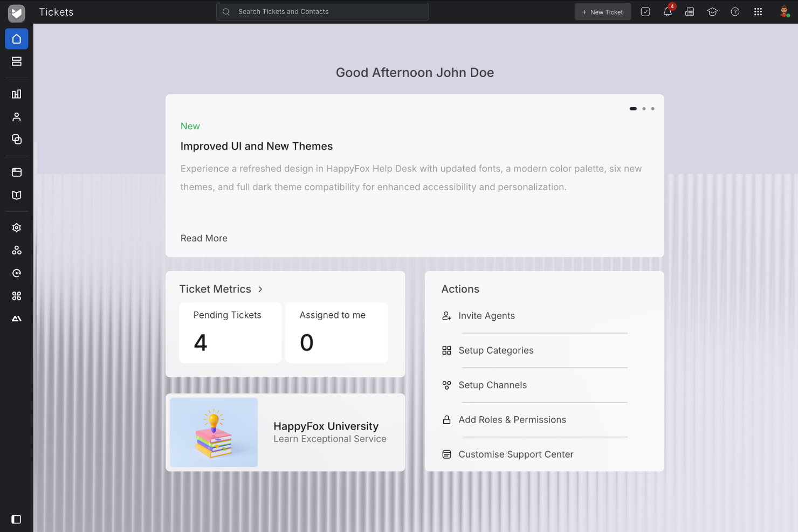
Task: Open the Help question mark icon
Action: pos(735,11)
